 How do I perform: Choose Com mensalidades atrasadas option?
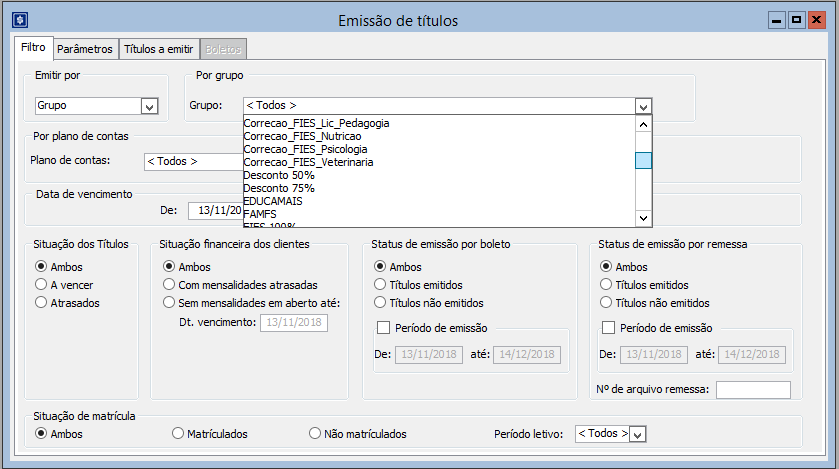pyautogui.click(x=169, y=285)
